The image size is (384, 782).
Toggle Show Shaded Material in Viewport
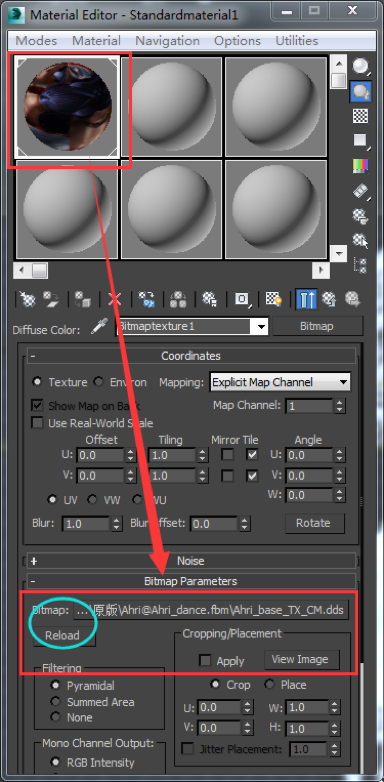coord(274,300)
